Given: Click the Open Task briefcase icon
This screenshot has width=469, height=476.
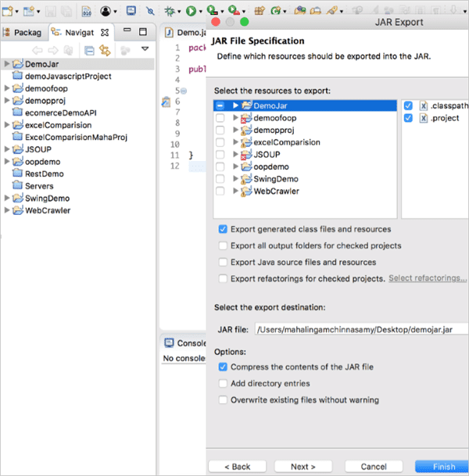Looking at the screenshot, I should tap(316, 11).
